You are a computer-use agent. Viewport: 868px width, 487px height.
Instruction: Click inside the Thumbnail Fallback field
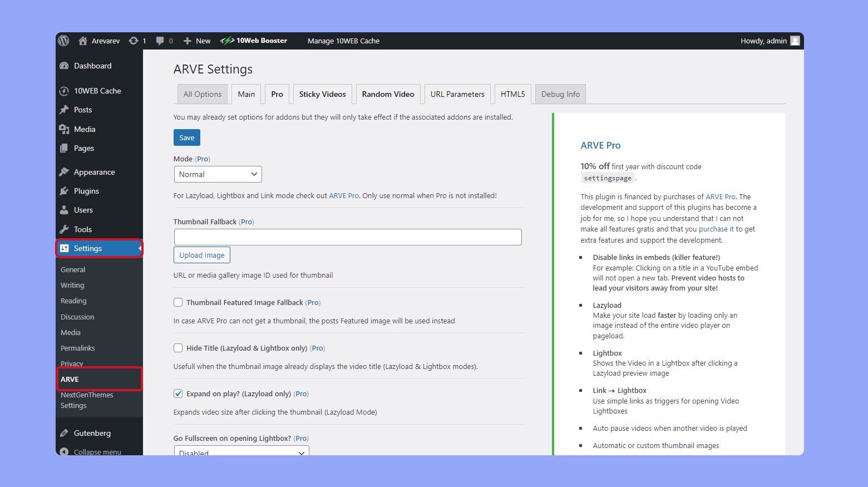coord(347,237)
